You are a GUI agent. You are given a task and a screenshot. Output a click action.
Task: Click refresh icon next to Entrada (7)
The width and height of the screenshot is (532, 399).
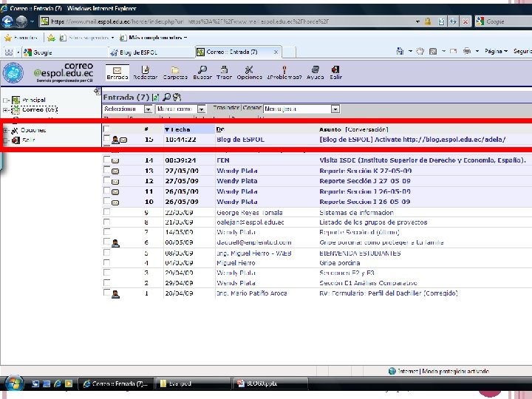tap(156, 98)
